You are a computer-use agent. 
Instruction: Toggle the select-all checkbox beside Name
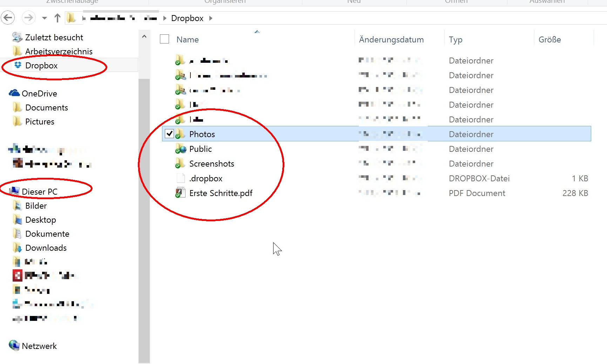point(164,39)
